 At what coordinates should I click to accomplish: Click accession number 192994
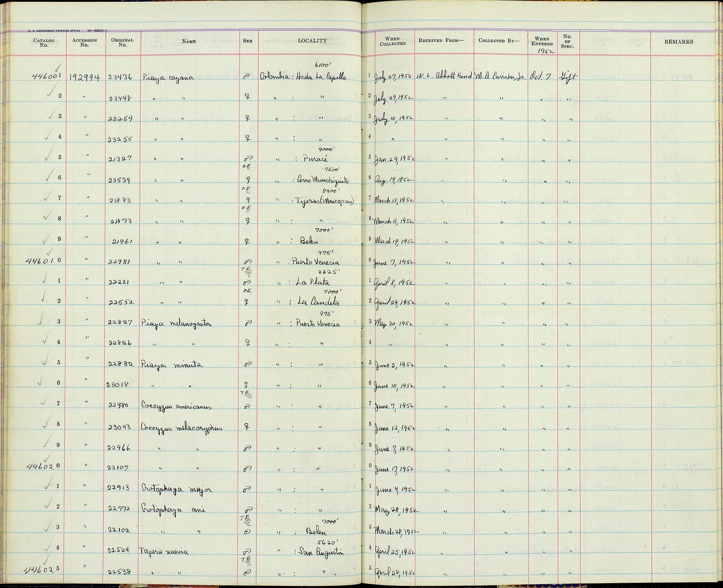[85, 77]
